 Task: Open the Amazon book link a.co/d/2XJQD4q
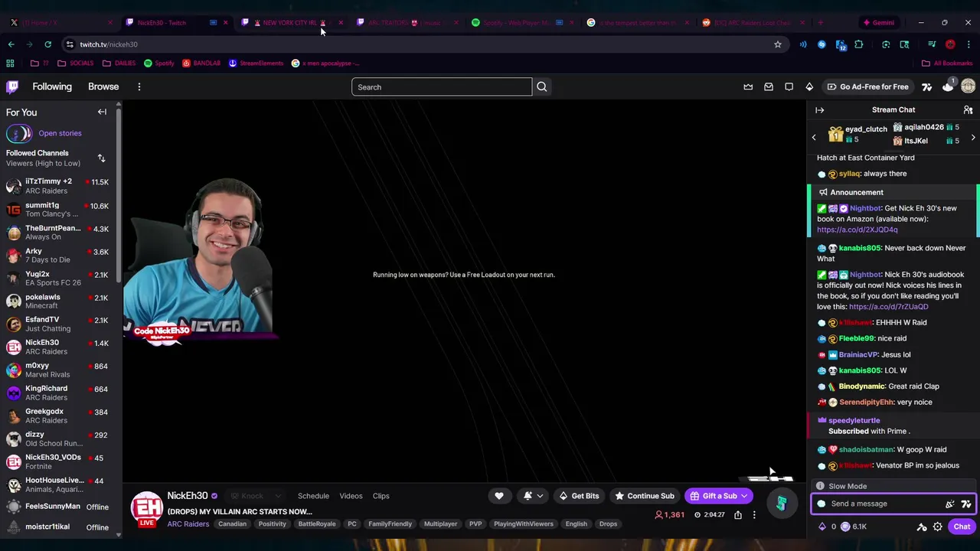tap(857, 230)
